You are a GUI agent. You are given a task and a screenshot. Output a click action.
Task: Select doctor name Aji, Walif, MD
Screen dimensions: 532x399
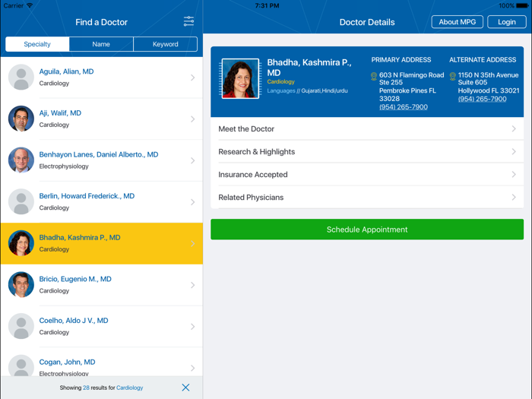tap(60, 113)
